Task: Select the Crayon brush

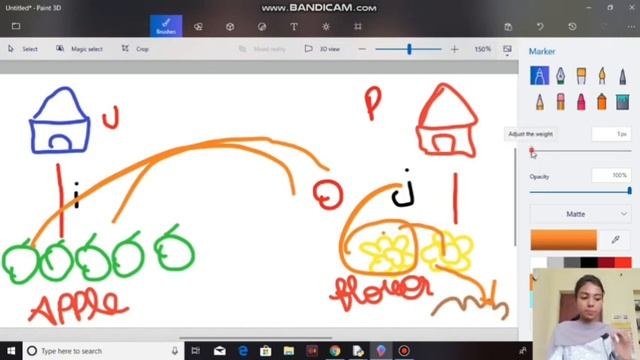Action: [x=581, y=102]
